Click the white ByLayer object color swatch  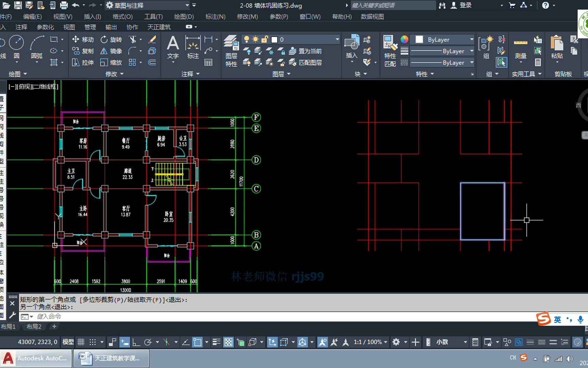[x=419, y=40]
